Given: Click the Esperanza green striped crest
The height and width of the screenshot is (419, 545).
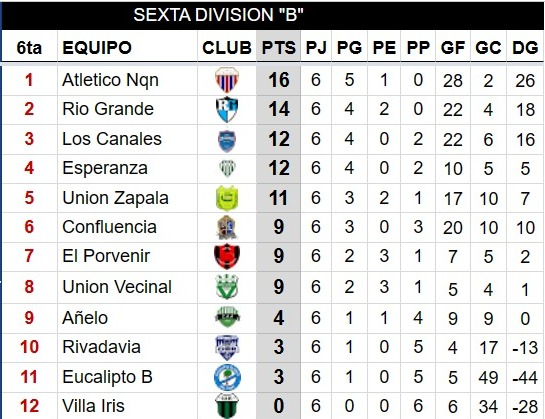Looking at the screenshot, I should (227, 168).
